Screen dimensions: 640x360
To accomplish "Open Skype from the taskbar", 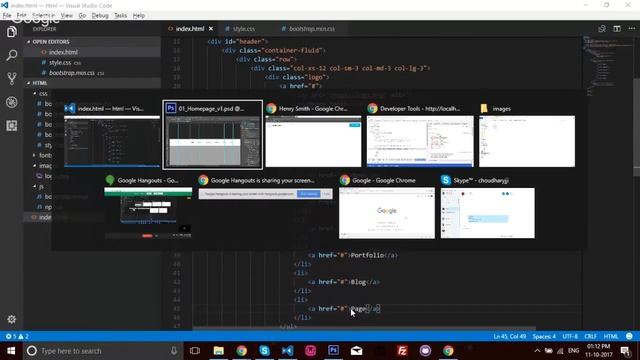I will coord(264,351).
